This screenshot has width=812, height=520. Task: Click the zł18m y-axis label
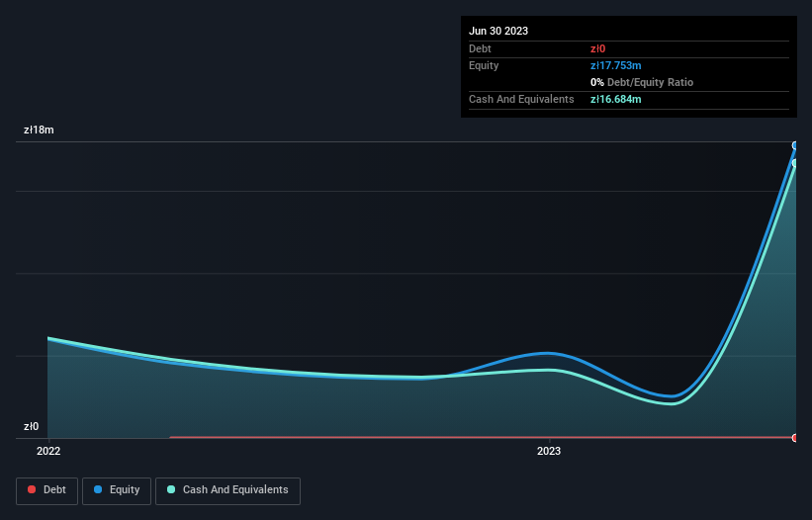pyautogui.click(x=39, y=130)
